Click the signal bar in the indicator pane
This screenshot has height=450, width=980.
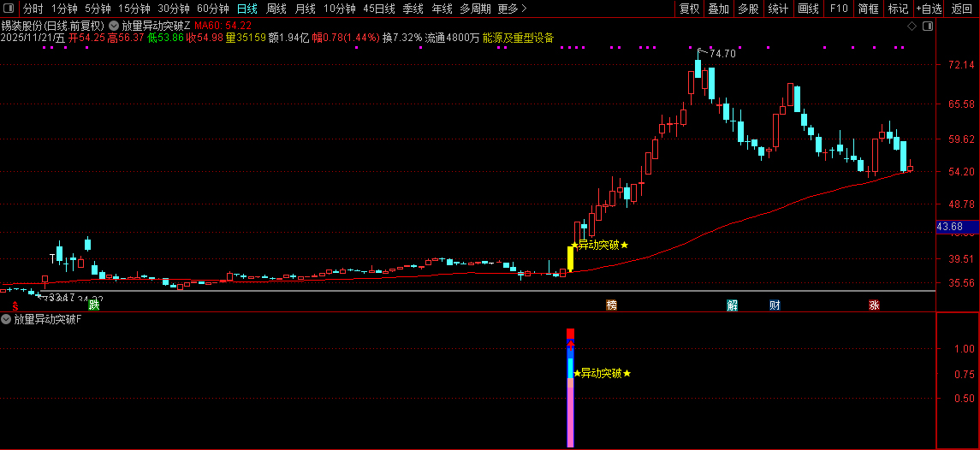coord(570,388)
